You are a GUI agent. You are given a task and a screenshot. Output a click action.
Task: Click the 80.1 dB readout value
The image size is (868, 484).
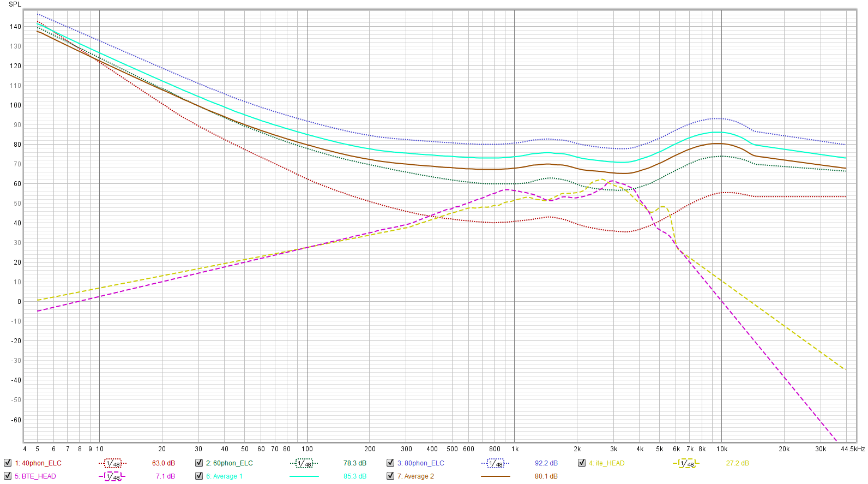[x=546, y=476]
